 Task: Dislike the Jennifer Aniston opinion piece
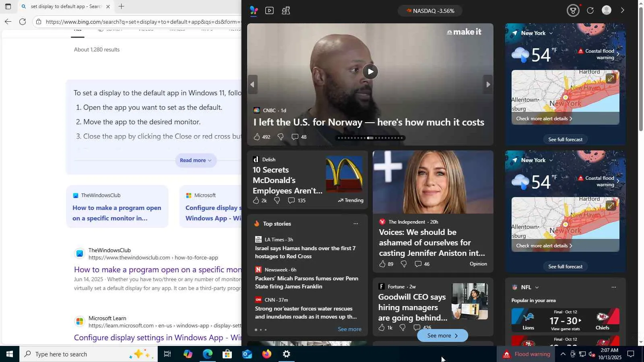coord(404,264)
